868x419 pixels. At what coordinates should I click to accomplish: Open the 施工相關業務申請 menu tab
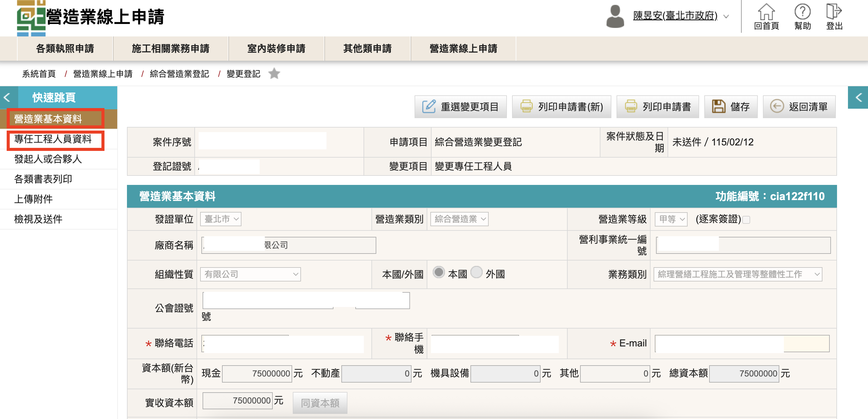pyautogui.click(x=170, y=49)
